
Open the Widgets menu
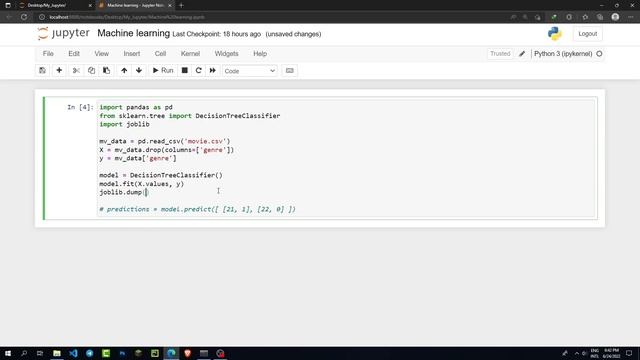tap(227, 54)
